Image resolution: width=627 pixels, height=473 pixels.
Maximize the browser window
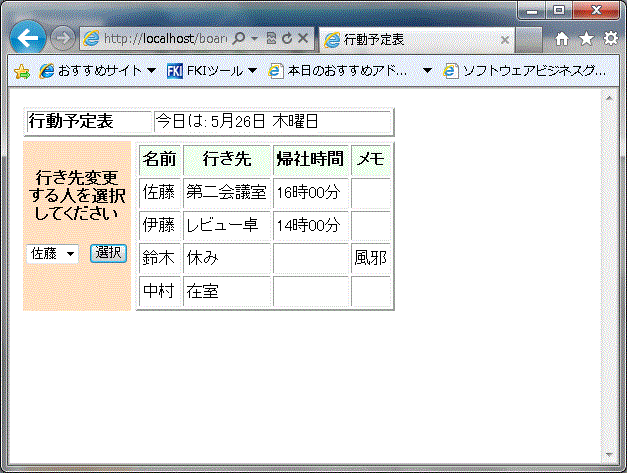559,11
